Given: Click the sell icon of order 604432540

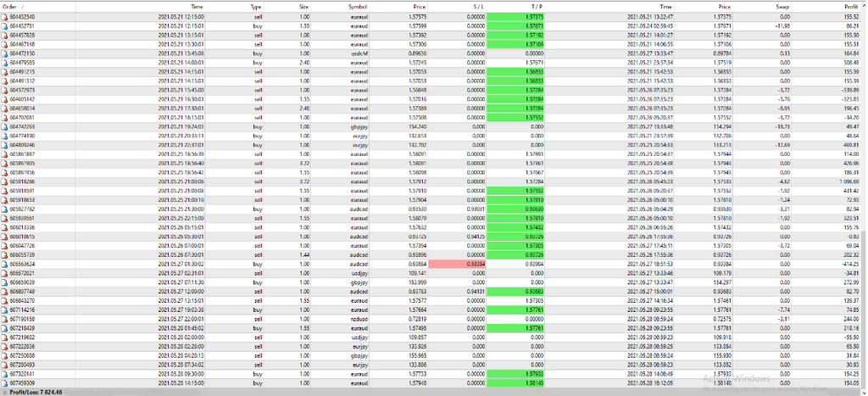Looking at the screenshot, I should [4, 17].
